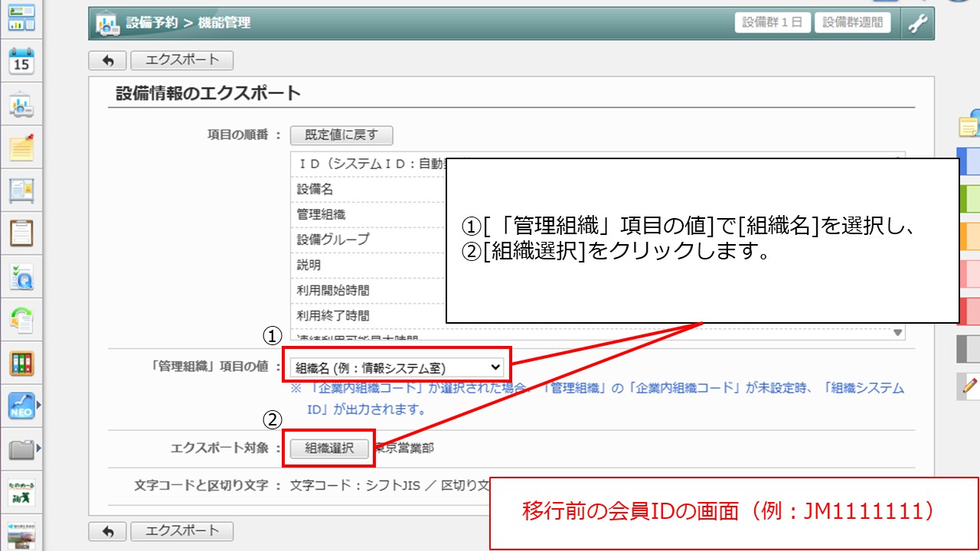
Task: Click the 組織選択 button
Action: pos(329,448)
